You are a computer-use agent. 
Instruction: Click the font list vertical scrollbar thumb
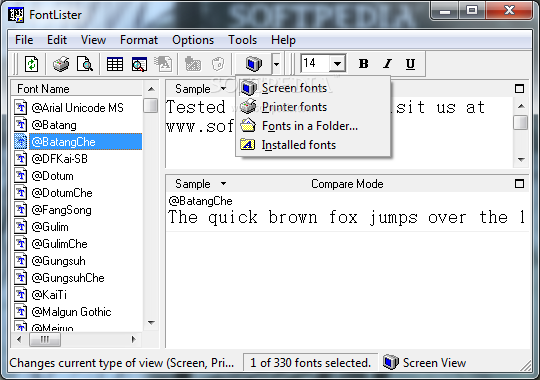(x=150, y=105)
